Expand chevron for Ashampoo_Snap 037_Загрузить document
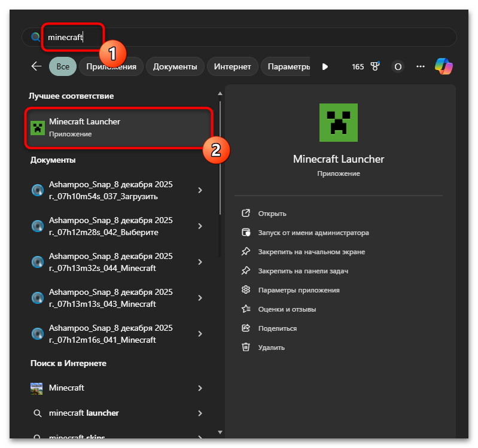The height and width of the screenshot is (448, 478). (x=200, y=190)
